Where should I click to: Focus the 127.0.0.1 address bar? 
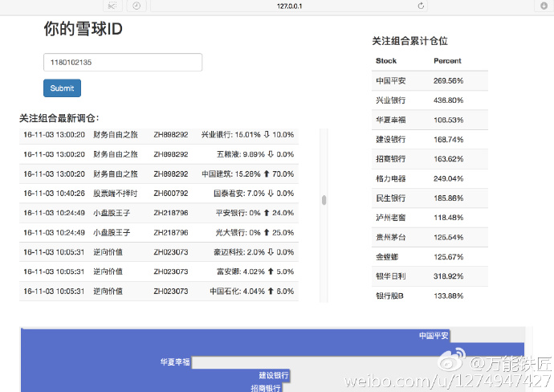coord(289,6)
